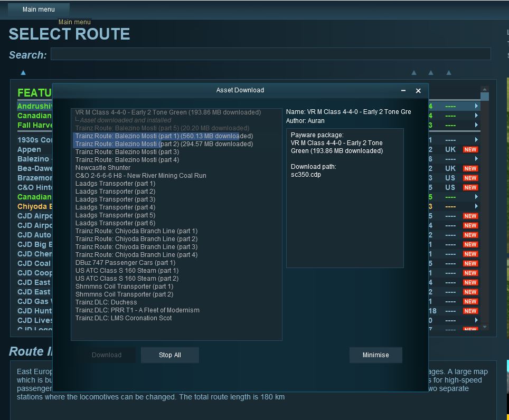
Task: Expand arrow on Fall Harvest route row
Action: click(476, 125)
